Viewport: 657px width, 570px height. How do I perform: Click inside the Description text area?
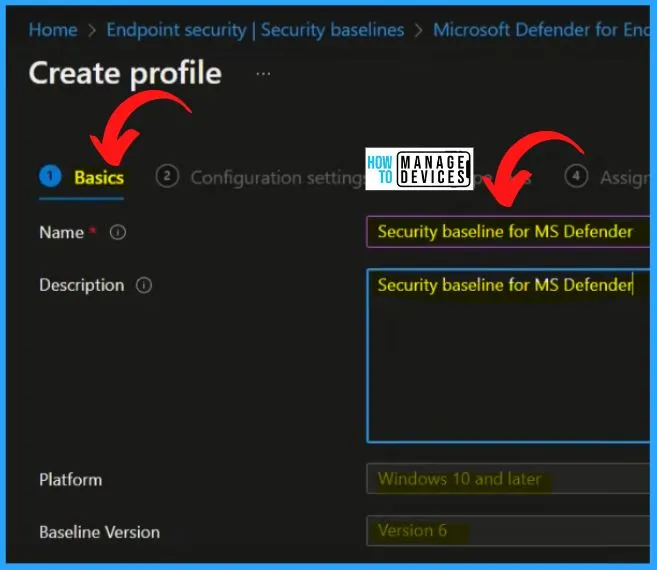click(x=508, y=355)
